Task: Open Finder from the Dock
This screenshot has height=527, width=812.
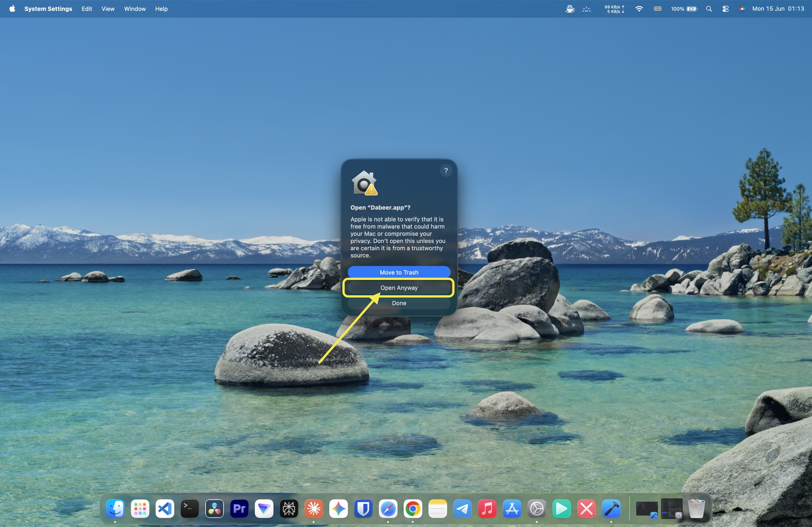Action: click(115, 508)
